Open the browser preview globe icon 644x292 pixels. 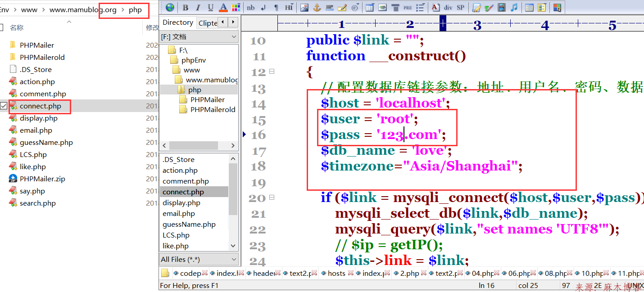point(170,7)
